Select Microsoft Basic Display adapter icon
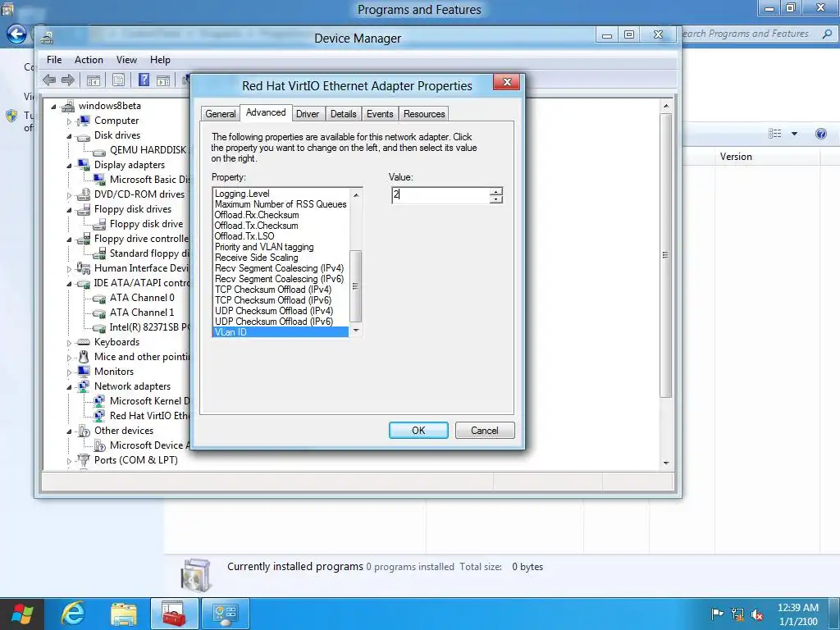This screenshot has height=630, width=840. (x=99, y=180)
